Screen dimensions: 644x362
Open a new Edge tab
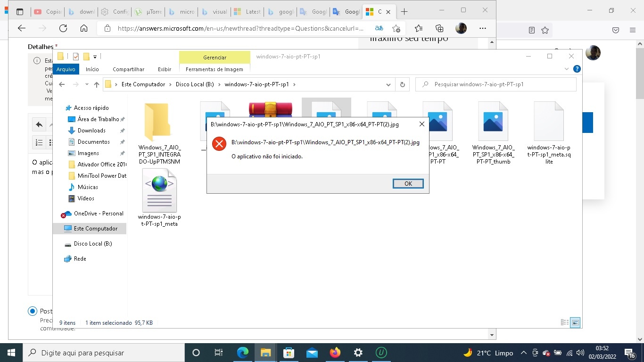(404, 11)
